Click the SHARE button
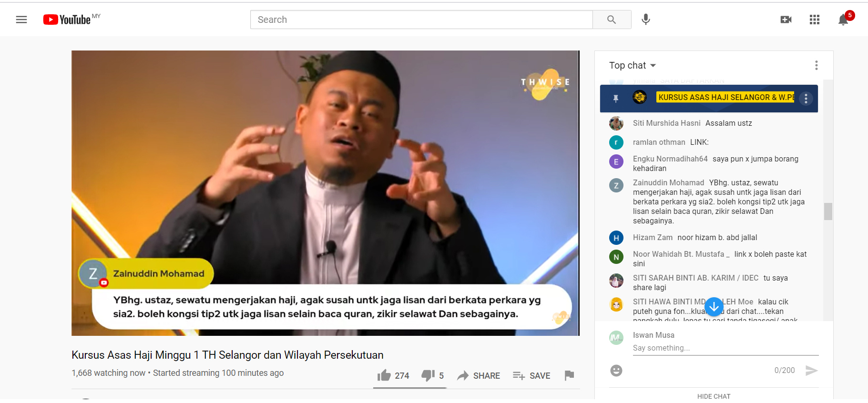Viewport: 868px width, 403px height. pyautogui.click(x=479, y=375)
